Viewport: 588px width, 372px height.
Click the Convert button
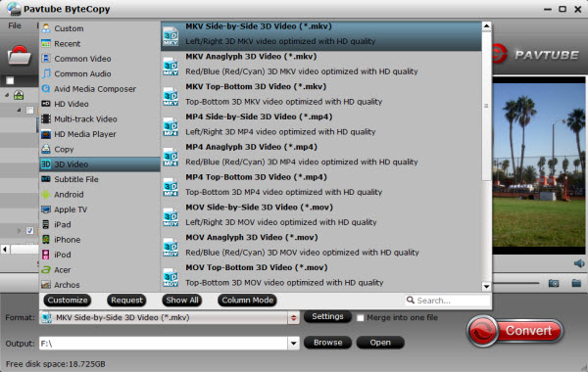click(514, 331)
